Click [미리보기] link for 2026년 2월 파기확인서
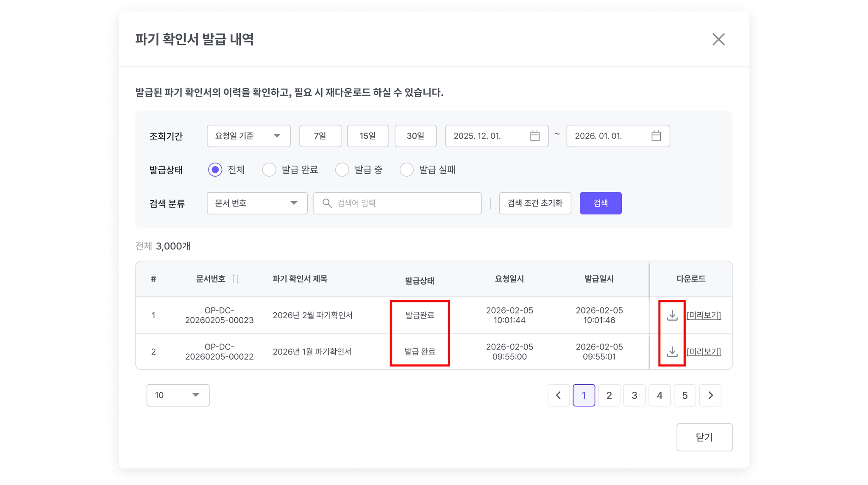Viewport: 868px width, 485px height. tap(704, 315)
